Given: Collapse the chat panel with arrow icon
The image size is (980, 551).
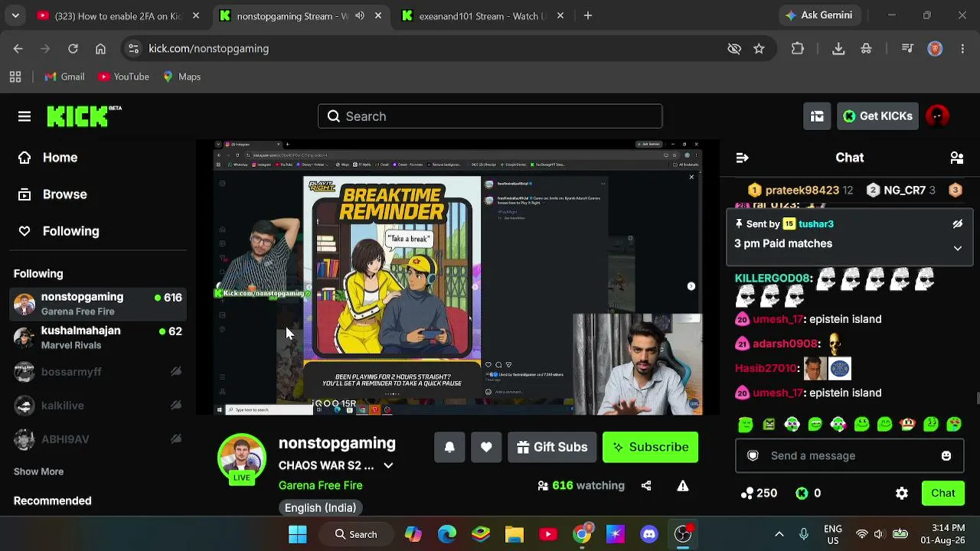Looking at the screenshot, I should tap(742, 158).
